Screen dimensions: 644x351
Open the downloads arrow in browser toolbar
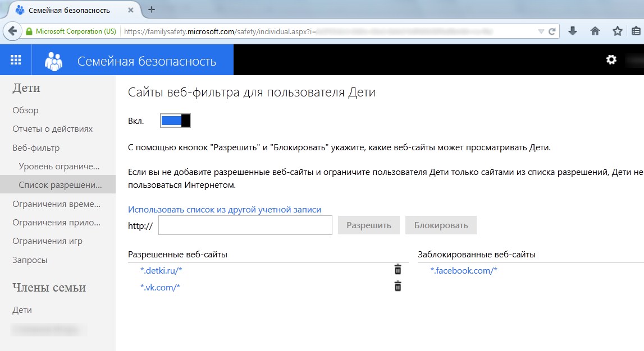[x=573, y=31]
